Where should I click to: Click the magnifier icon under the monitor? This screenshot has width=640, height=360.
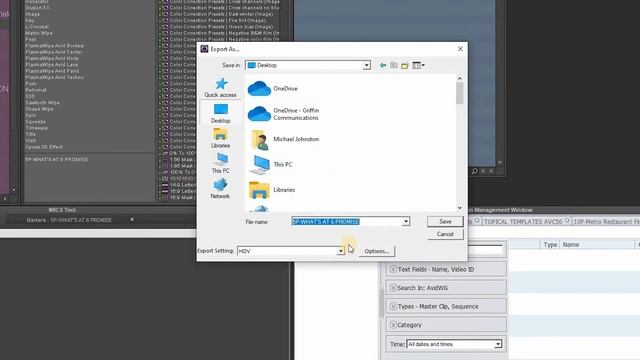click(x=475, y=171)
